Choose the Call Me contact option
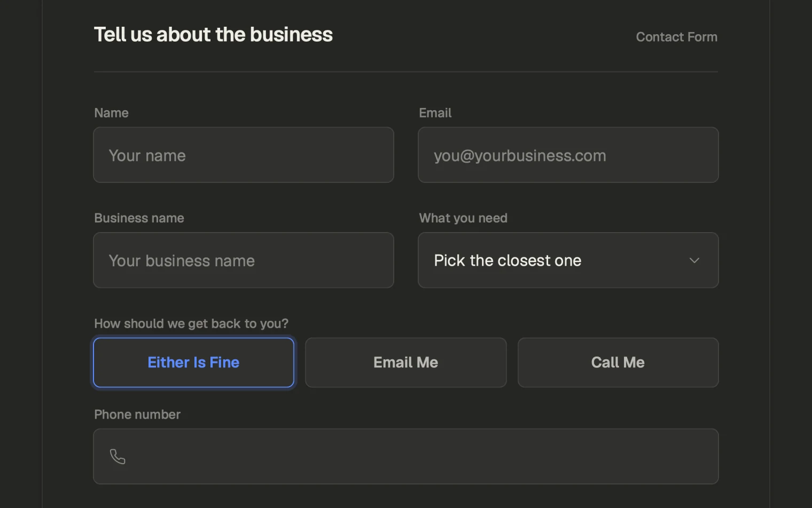This screenshot has width=812, height=508. coord(618,363)
